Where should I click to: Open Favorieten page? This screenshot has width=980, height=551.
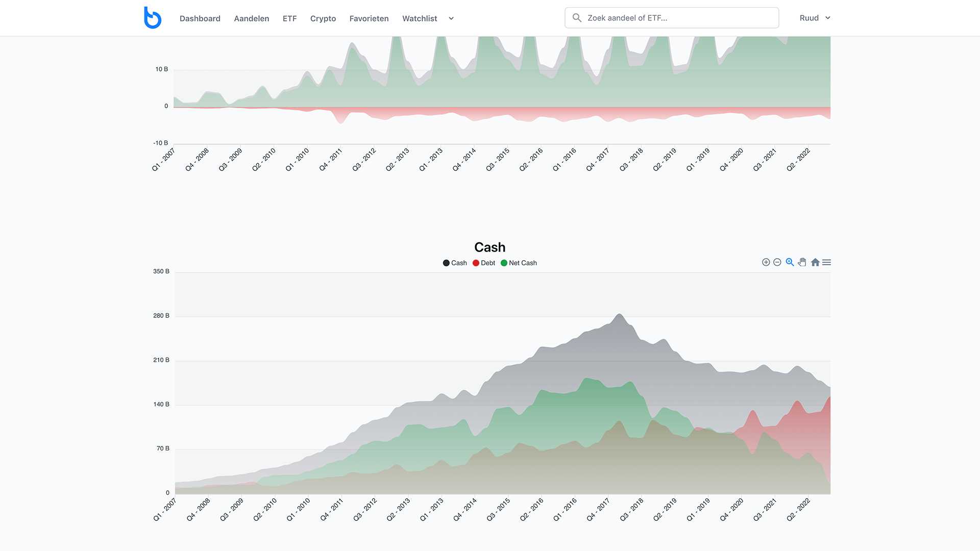[369, 18]
